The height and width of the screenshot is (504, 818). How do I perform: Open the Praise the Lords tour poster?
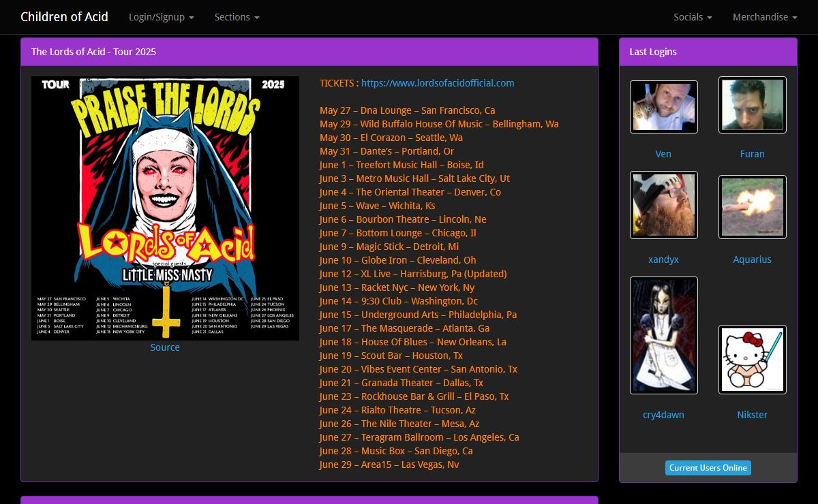tap(165, 208)
